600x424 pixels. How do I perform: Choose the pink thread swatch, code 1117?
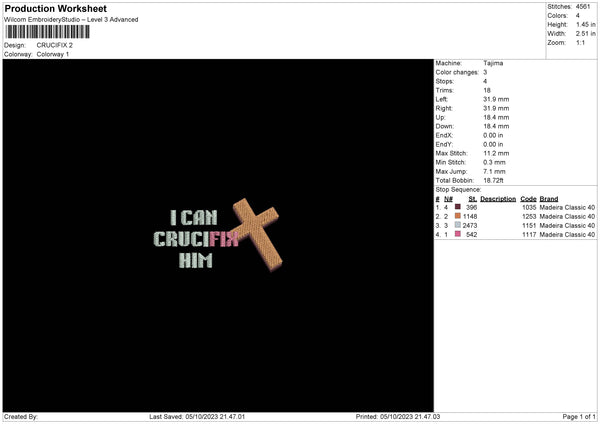click(x=458, y=234)
